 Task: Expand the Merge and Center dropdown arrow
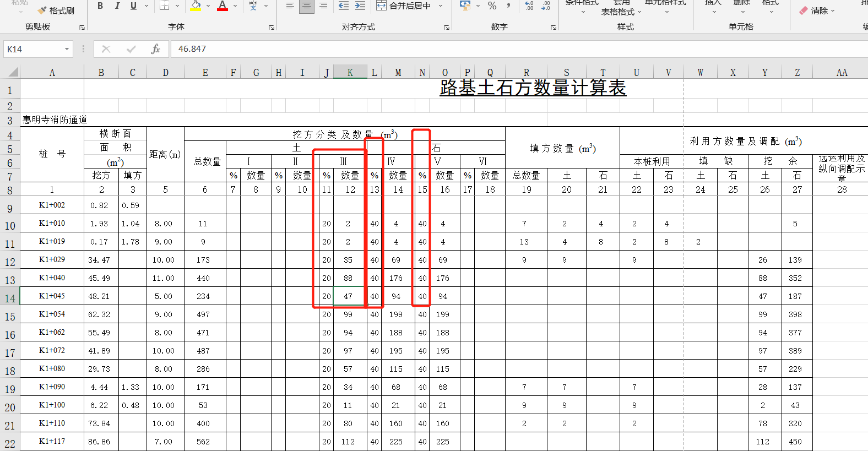point(441,6)
